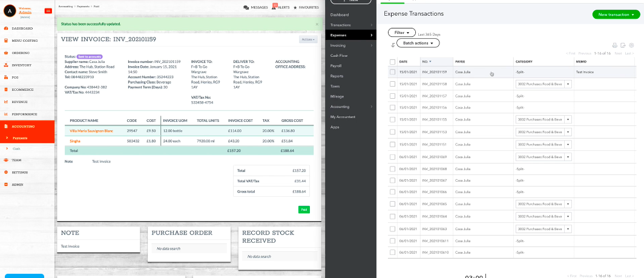
Task: Open Taxes in QuickBooks menu
Action: pyautogui.click(x=335, y=87)
